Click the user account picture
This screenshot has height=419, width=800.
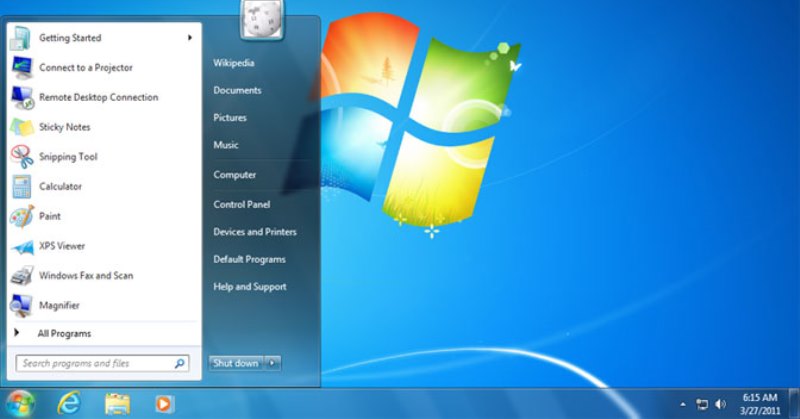[262, 19]
